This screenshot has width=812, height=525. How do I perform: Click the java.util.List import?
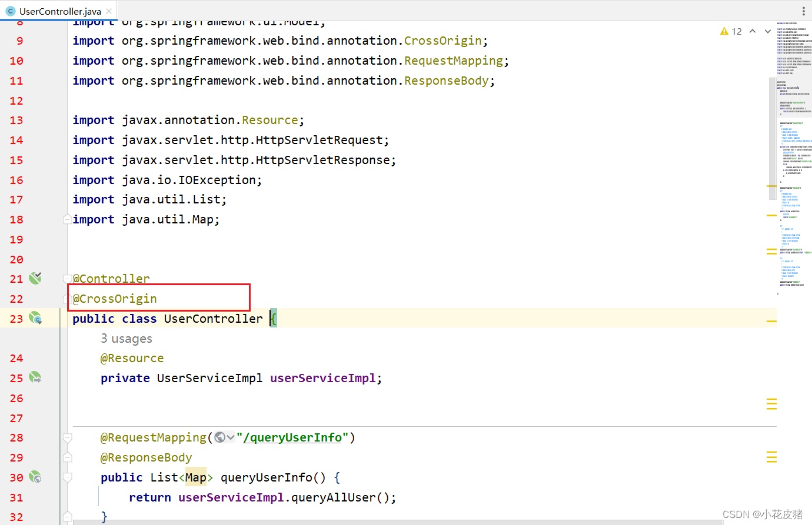pyautogui.click(x=149, y=199)
